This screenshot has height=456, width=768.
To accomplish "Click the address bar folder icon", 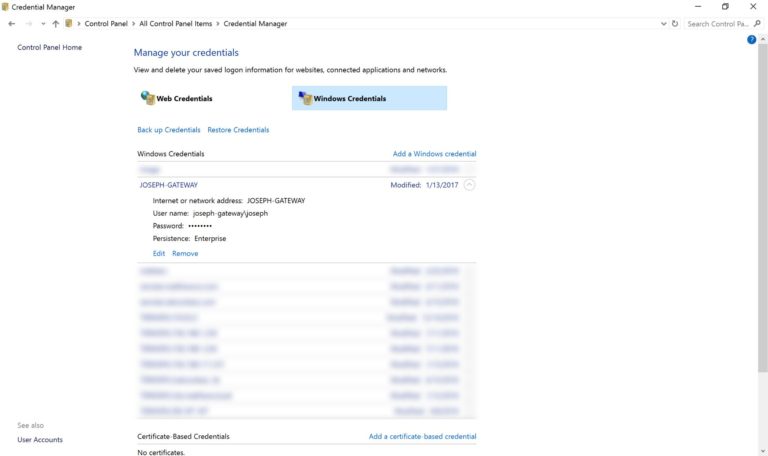I will (69, 24).
